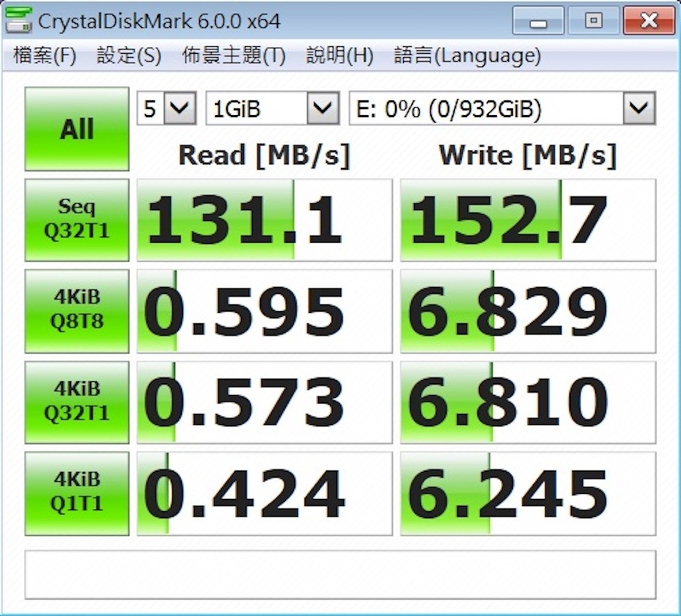Start the Seq Q32T1 test
This screenshot has width=681, height=616.
[77, 220]
